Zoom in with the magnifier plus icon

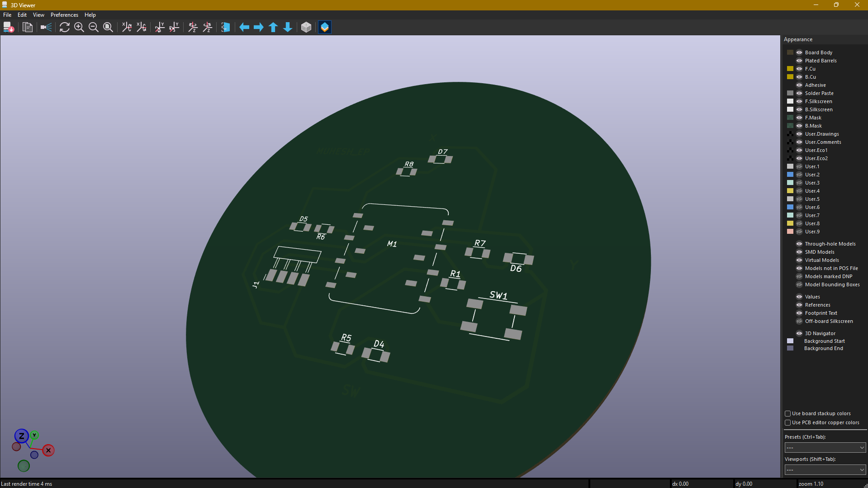click(79, 28)
